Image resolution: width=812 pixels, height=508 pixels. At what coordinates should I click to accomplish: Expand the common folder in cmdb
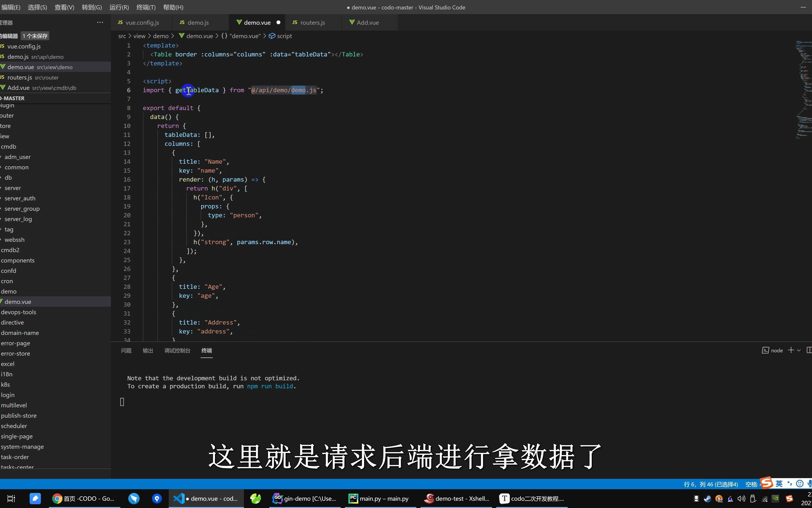(x=16, y=167)
